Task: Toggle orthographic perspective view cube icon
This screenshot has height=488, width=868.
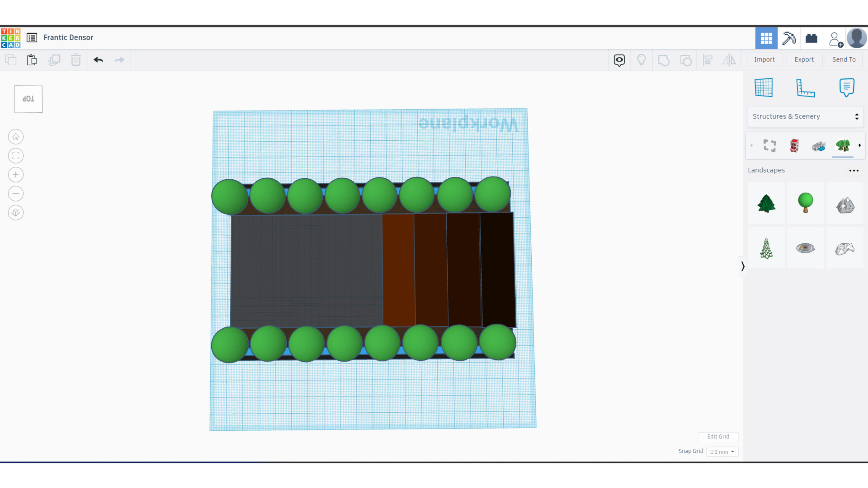Action: tap(16, 212)
